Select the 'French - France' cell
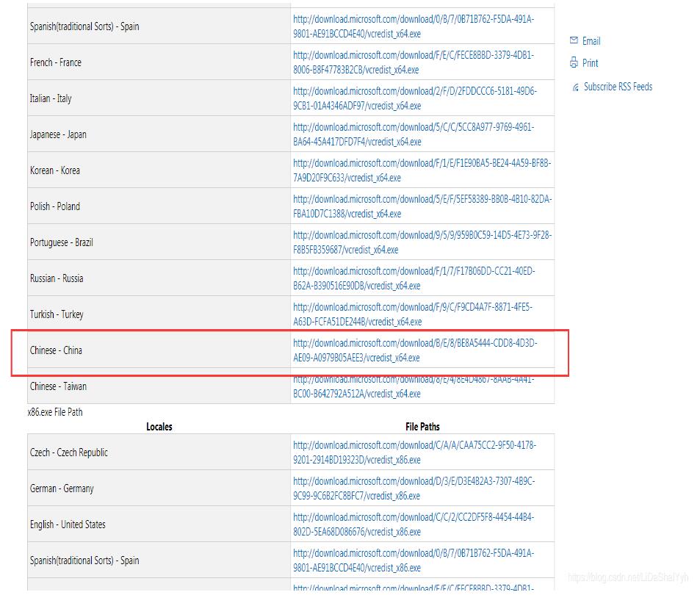This screenshot has width=700, height=595. tap(159, 62)
